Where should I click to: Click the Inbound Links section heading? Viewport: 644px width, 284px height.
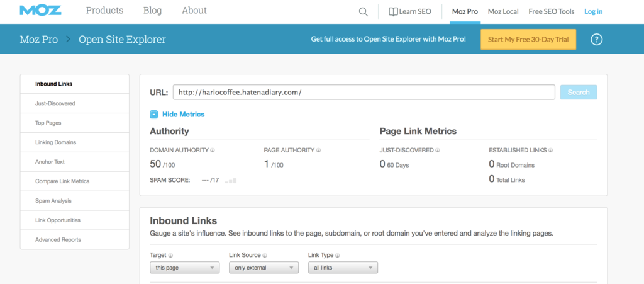[183, 220]
